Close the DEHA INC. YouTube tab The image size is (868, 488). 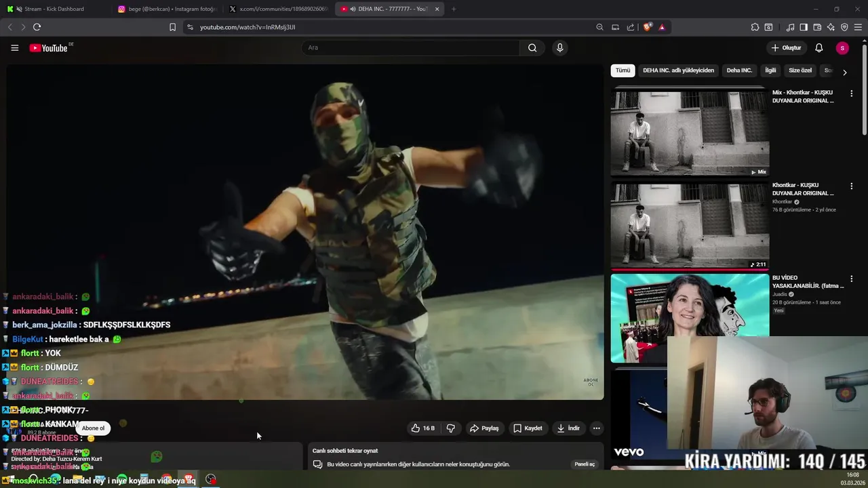[437, 9]
